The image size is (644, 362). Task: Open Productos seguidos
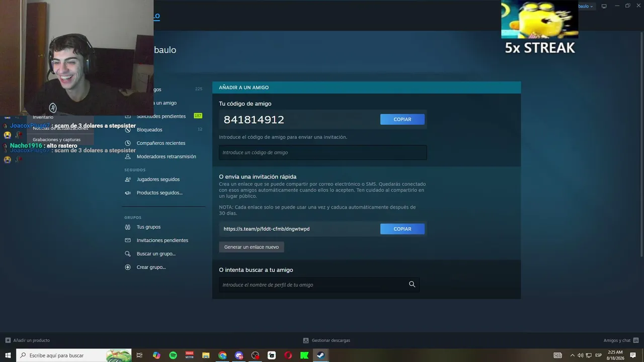coord(159,193)
